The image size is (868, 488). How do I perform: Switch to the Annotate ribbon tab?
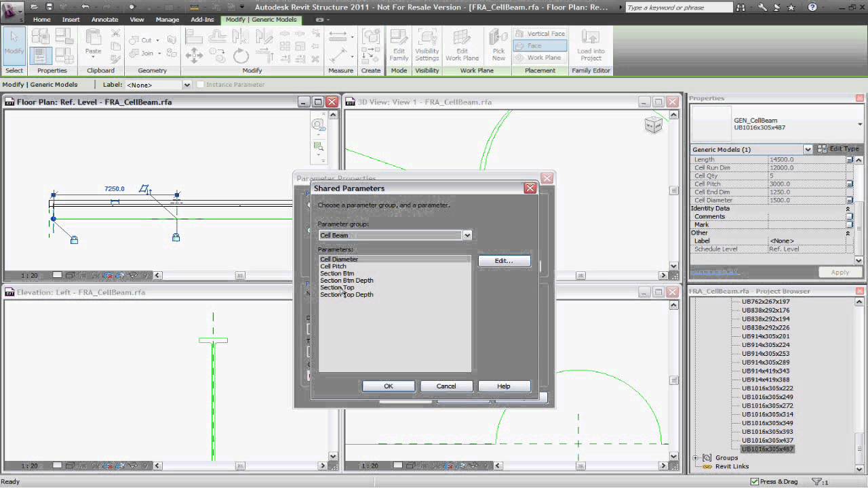click(x=104, y=20)
